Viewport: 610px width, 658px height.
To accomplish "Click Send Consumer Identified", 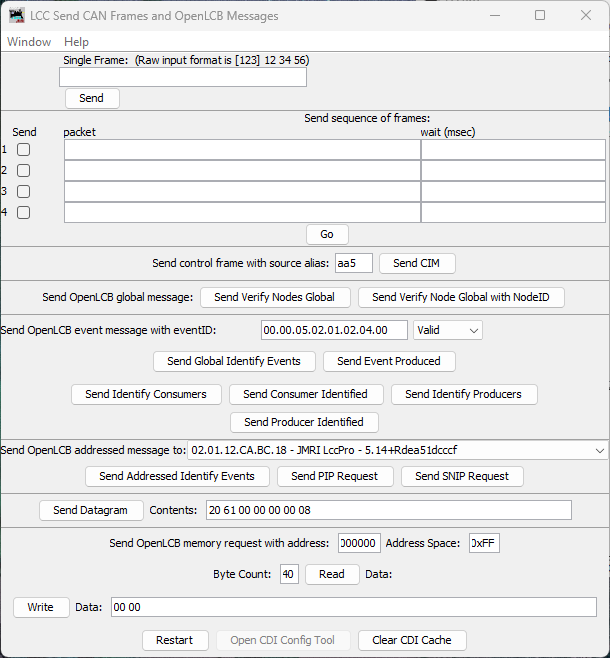I will pyautogui.click(x=306, y=394).
